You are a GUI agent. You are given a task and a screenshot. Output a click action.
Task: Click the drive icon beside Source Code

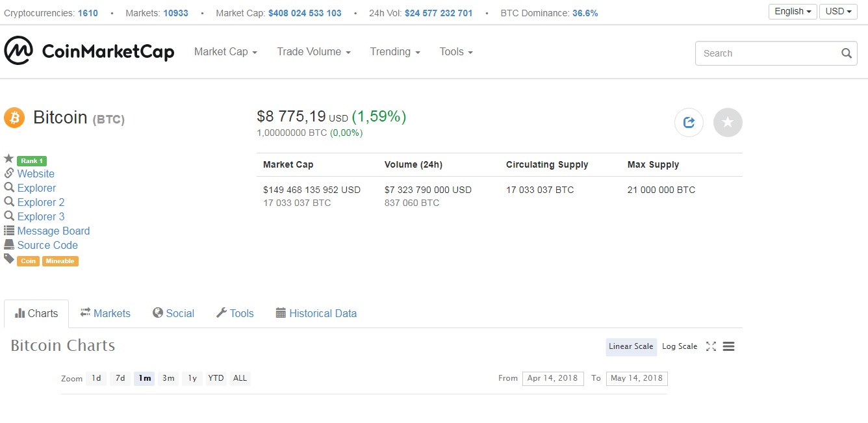(9, 244)
